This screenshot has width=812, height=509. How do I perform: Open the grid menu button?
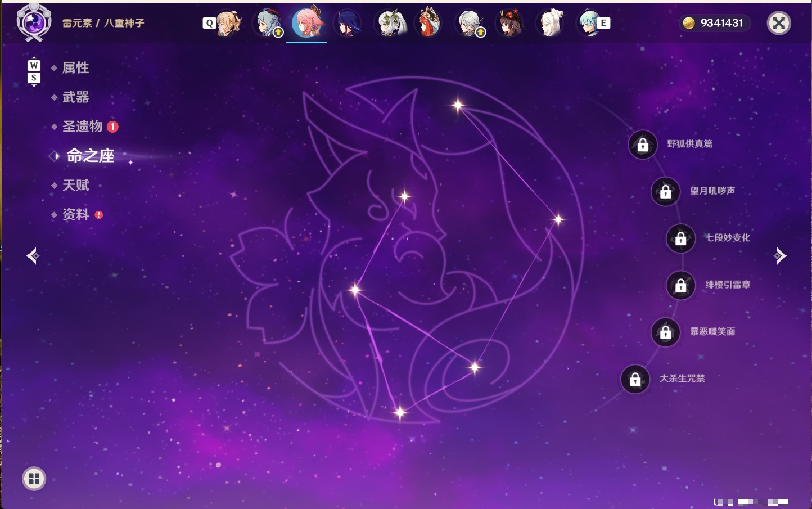[x=34, y=479]
